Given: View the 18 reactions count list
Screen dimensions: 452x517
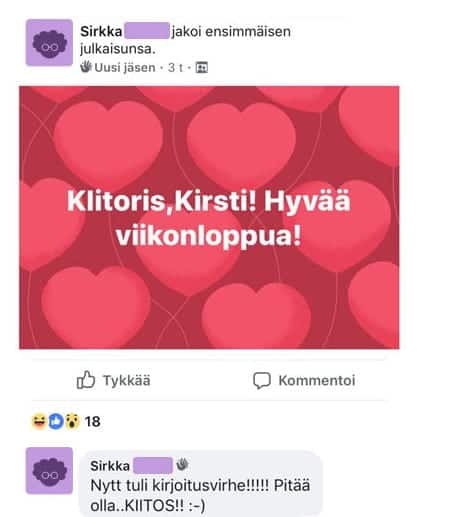Looking at the screenshot, I should click(x=92, y=422).
